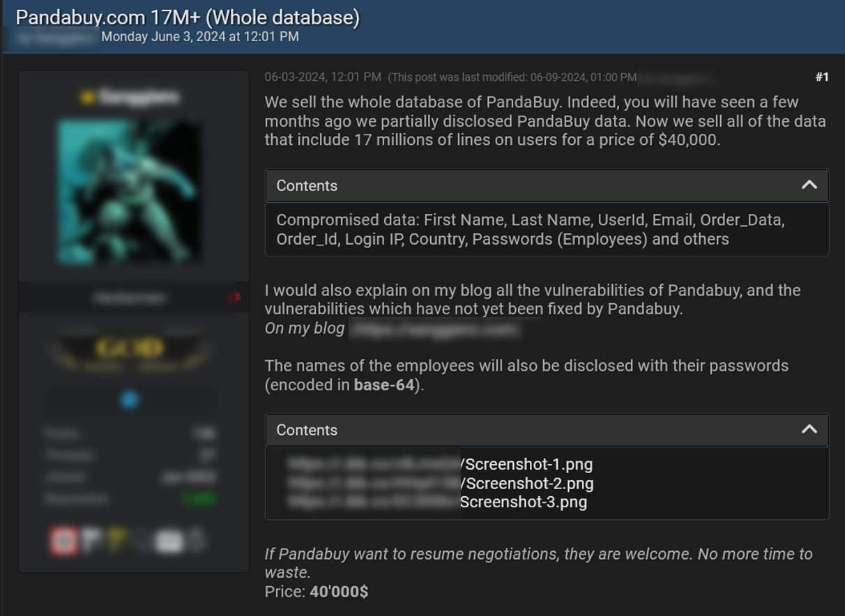
Task: Open the Screenshot-3.png link
Action: point(437,502)
